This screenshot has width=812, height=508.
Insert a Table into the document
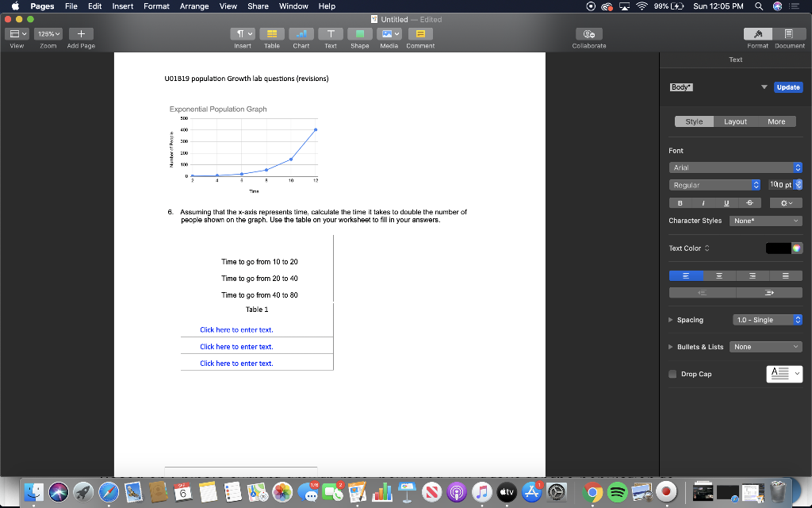pyautogui.click(x=271, y=33)
